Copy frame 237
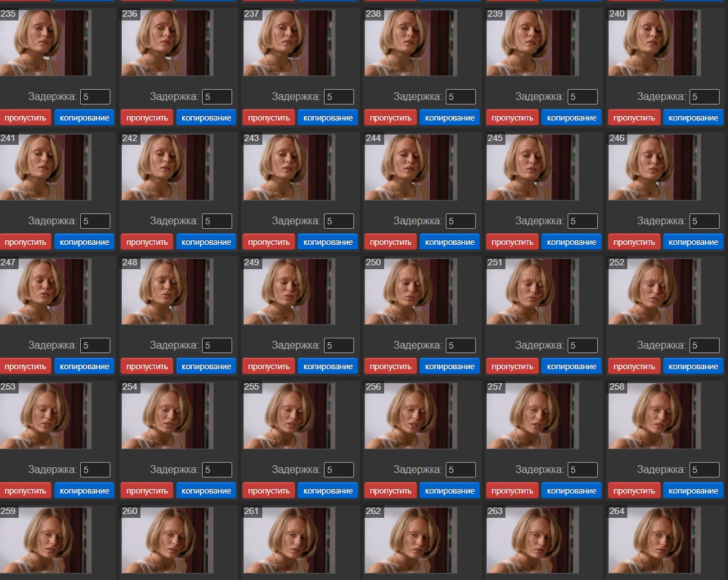 click(328, 118)
